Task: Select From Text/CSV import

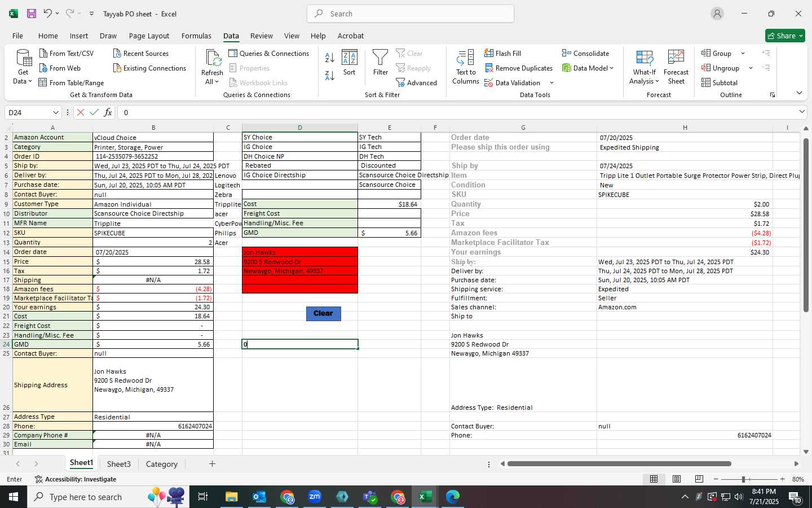Action: [66, 53]
